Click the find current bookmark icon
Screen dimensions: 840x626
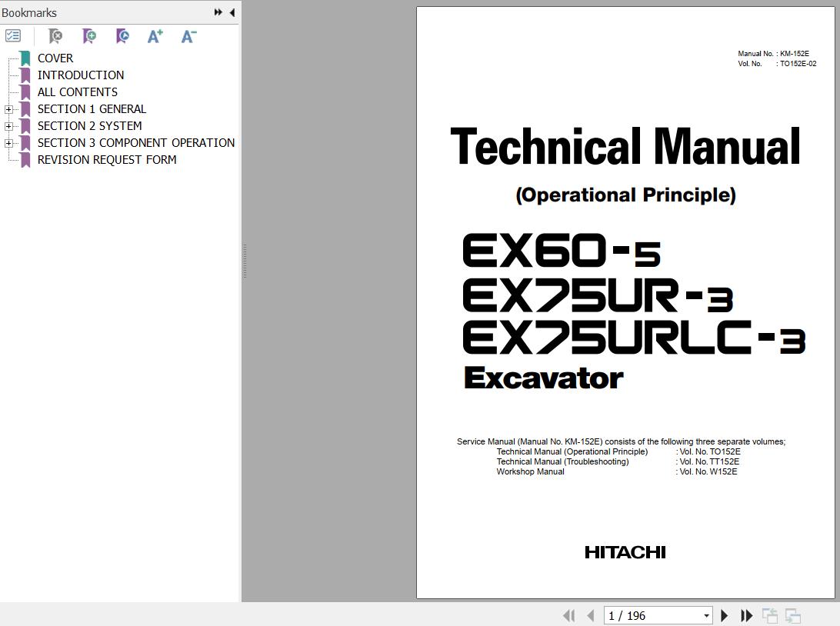coord(122,36)
